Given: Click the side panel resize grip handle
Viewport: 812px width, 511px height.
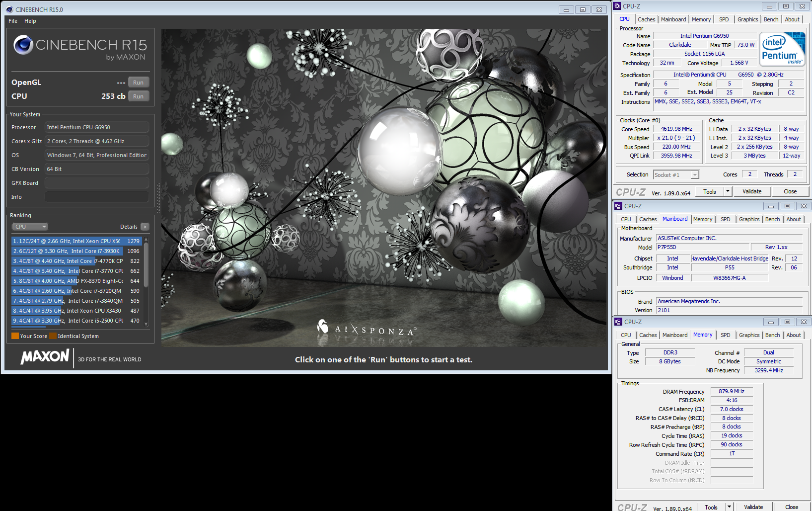Looking at the screenshot, I should pyautogui.click(x=158, y=198).
